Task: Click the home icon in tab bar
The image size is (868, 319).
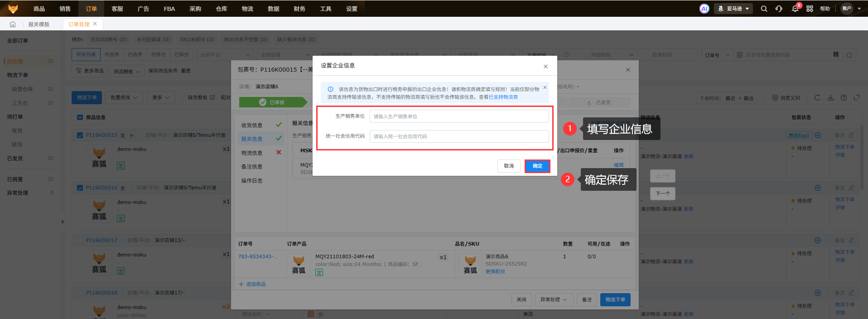Action: click(x=13, y=24)
